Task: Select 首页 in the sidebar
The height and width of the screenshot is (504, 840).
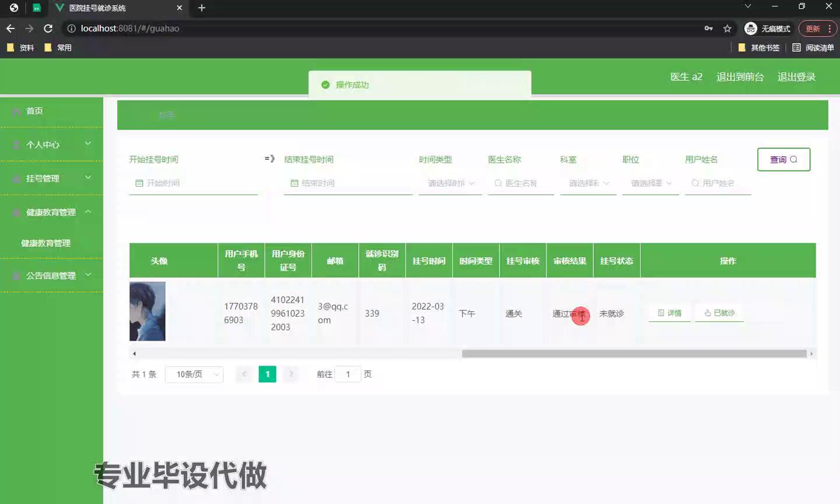Action: pos(34,111)
